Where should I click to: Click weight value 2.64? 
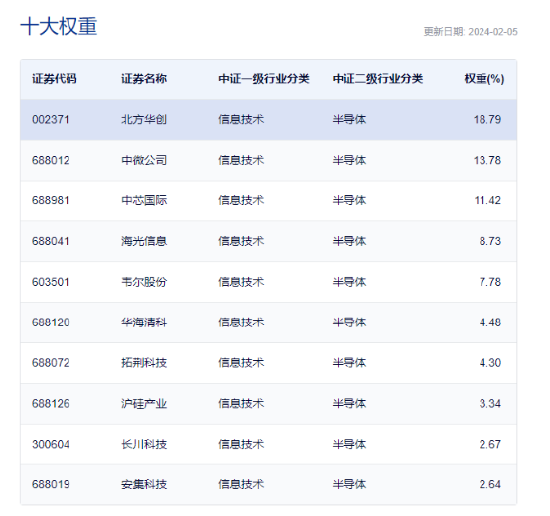click(x=490, y=484)
